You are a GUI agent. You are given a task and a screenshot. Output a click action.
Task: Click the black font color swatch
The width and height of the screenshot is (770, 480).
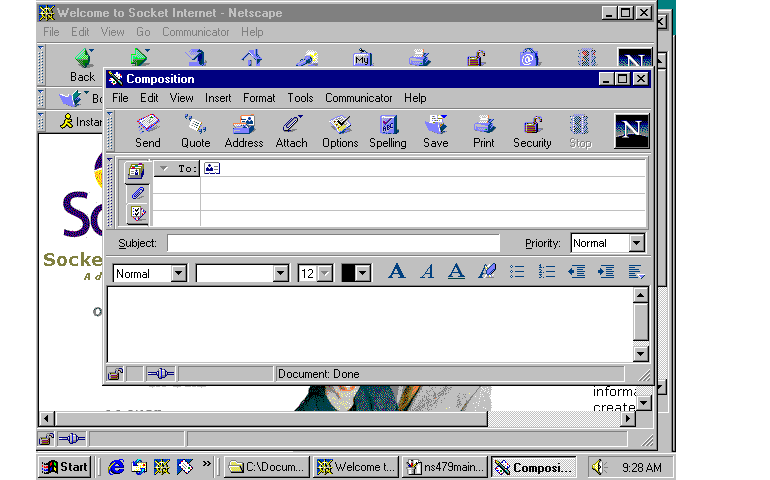click(x=348, y=273)
